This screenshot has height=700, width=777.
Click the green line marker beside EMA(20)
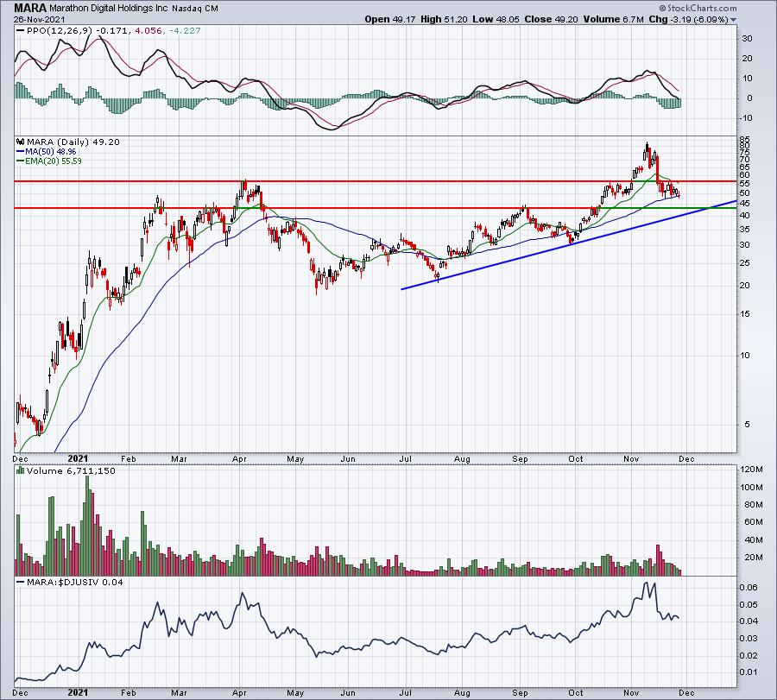(x=21, y=161)
